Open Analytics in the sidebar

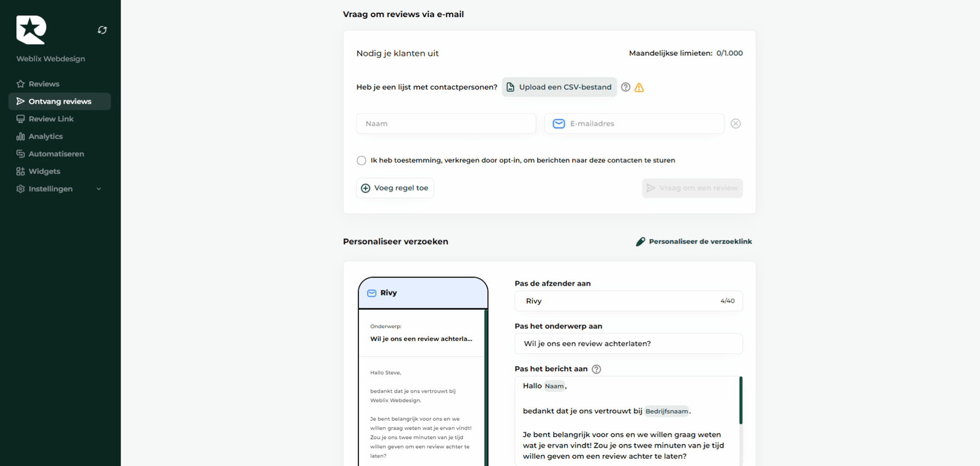click(45, 137)
